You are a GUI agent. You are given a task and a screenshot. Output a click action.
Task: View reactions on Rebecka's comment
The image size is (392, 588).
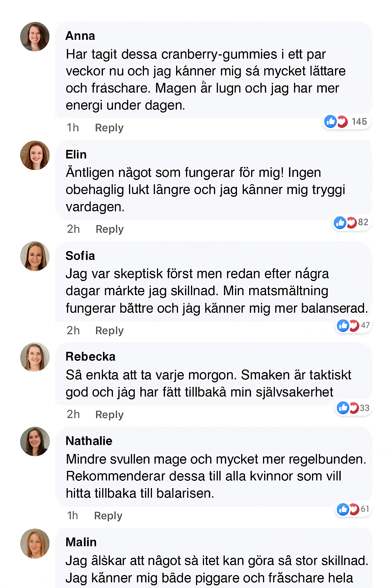click(x=348, y=408)
